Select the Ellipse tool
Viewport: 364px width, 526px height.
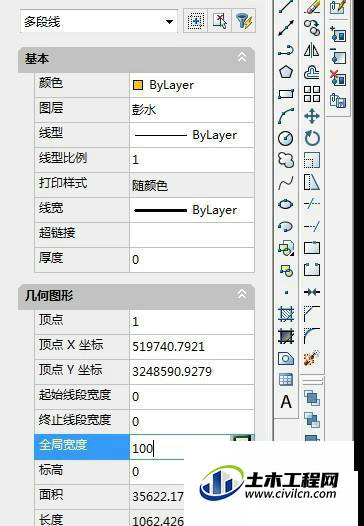[x=285, y=204]
